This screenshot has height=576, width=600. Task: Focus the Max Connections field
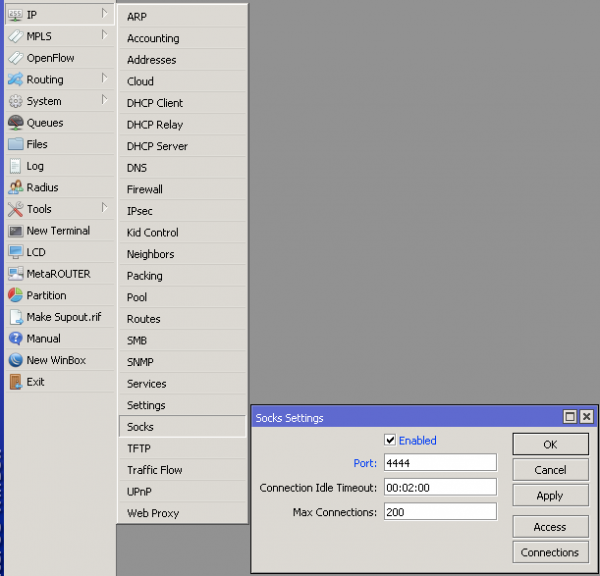439,512
